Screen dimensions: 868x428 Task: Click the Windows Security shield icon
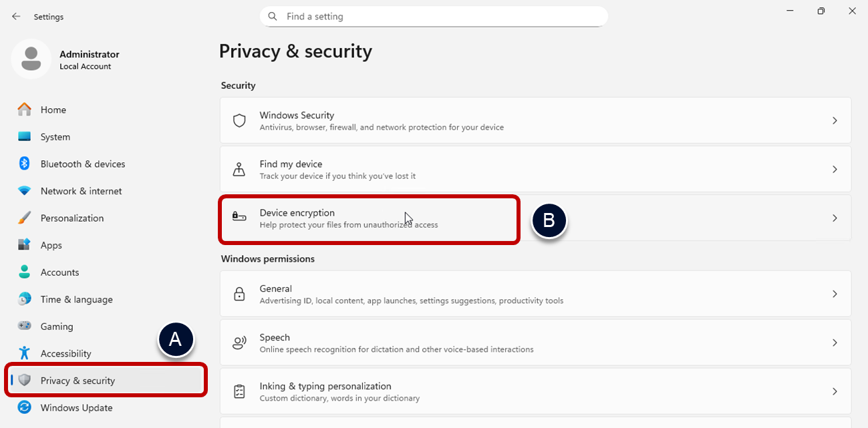point(239,121)
